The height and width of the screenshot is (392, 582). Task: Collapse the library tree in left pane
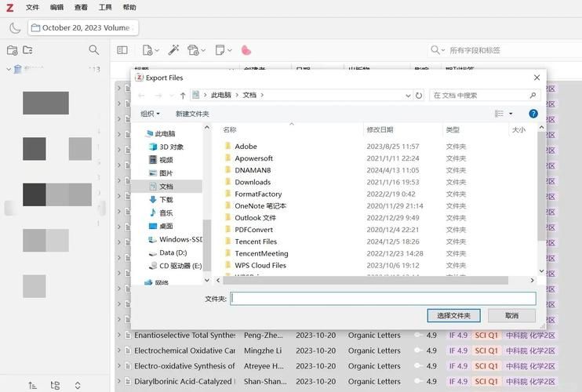tap(9, 69)
